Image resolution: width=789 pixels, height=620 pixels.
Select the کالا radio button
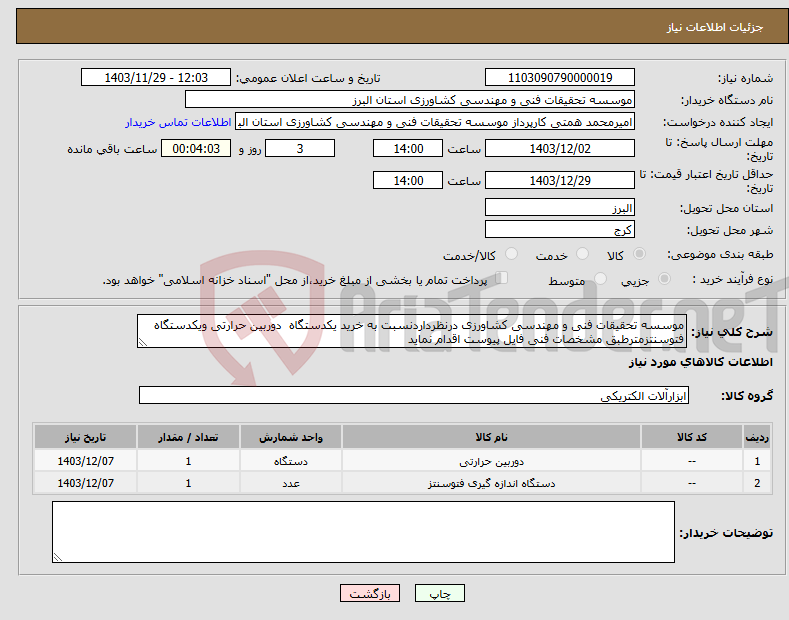click(x=639, y=254)
